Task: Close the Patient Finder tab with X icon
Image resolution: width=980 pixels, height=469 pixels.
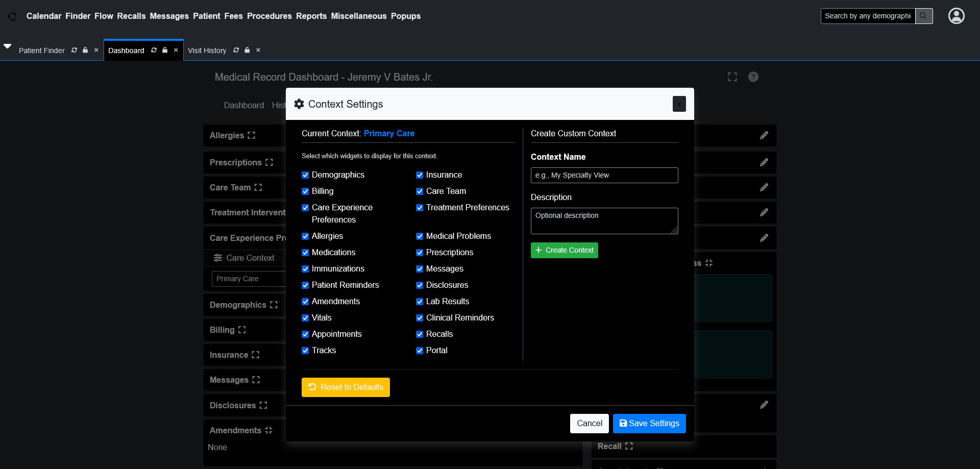Action: click(x=96, y=50)
